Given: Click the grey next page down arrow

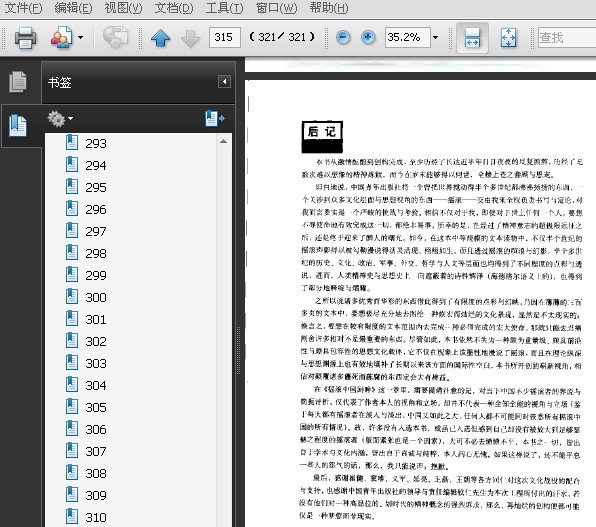Looking at the screenshot, I should pos(190,38).
